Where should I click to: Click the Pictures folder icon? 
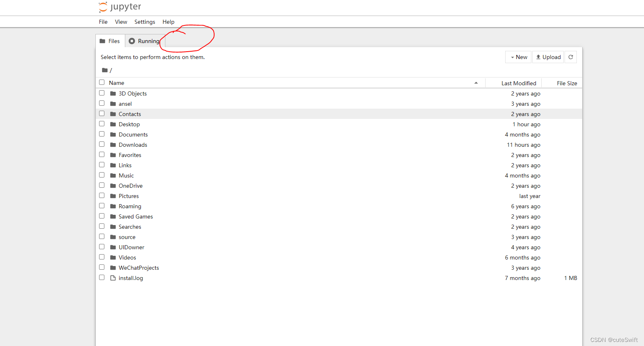(x=113, y=196)
